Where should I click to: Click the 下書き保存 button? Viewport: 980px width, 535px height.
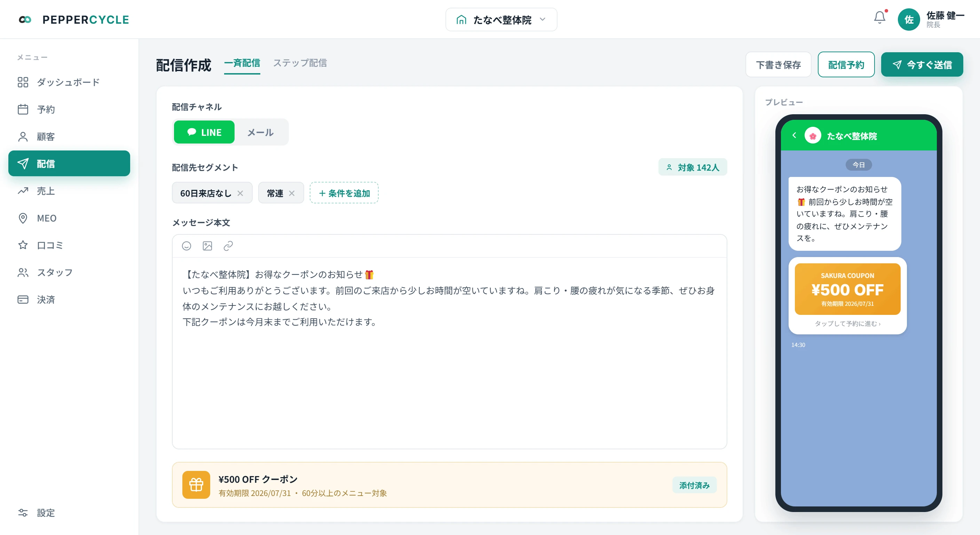778,65
